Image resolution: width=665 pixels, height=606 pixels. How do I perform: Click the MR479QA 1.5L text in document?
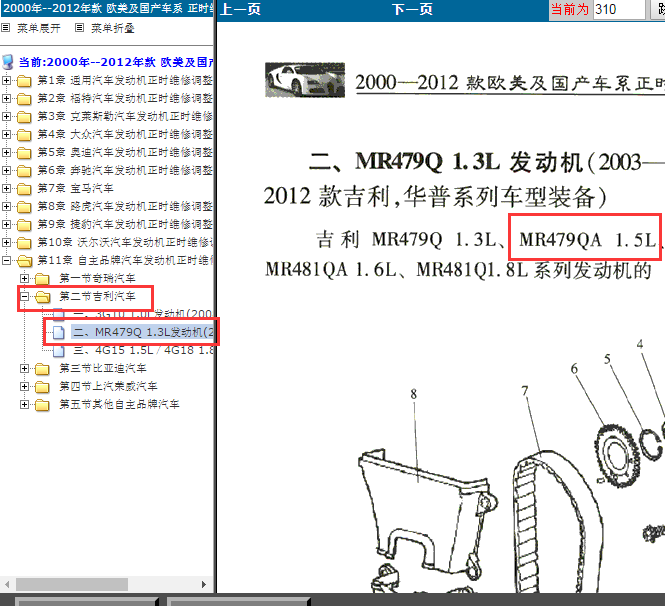587,240
